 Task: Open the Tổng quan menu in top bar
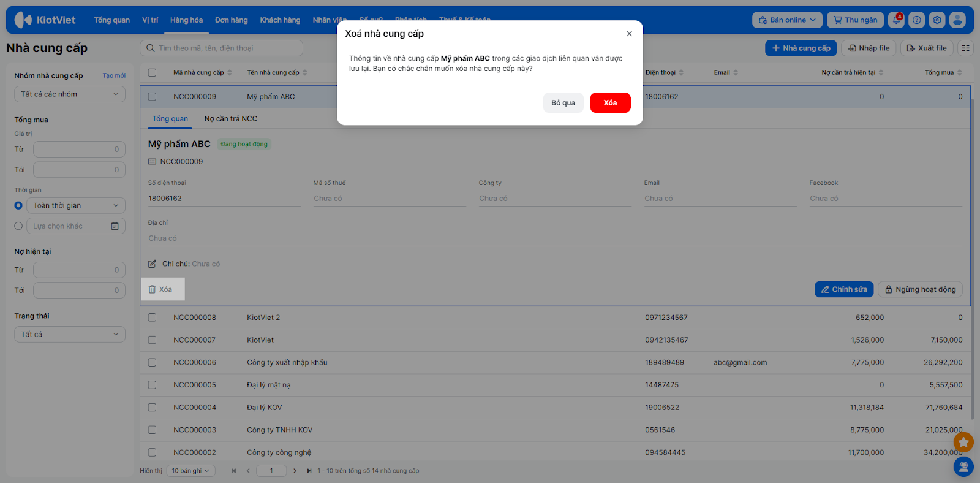pos(112,20)
